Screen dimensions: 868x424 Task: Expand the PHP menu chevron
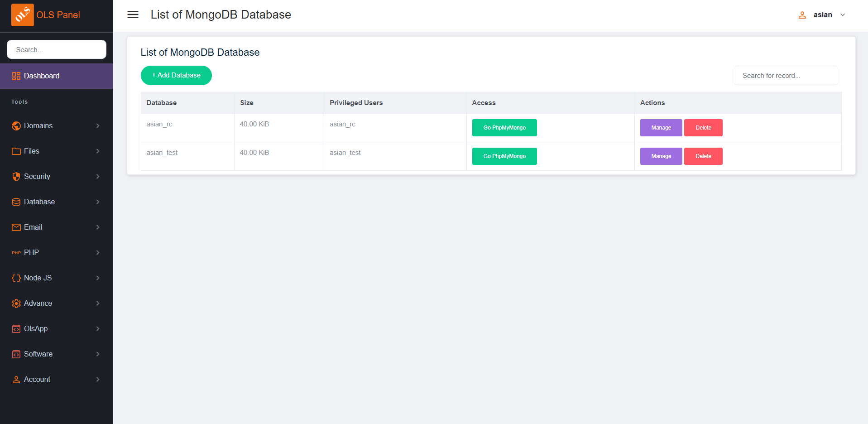click(x=98, y=253)
